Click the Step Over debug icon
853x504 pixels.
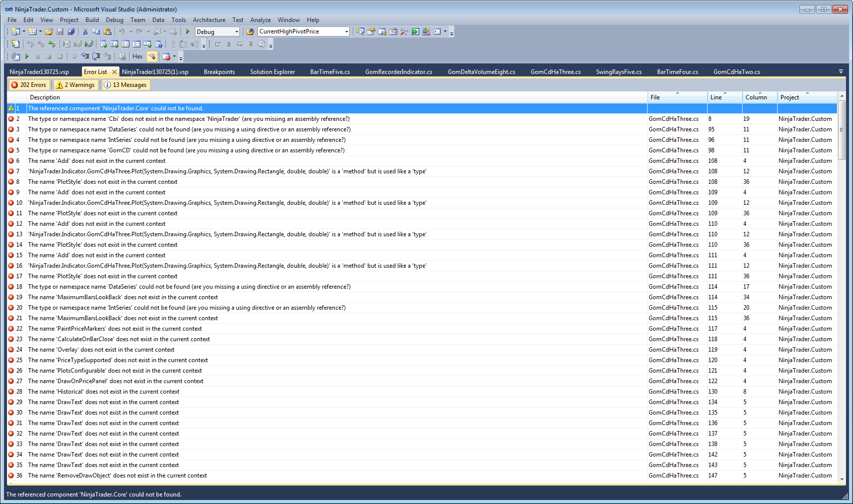96,56
